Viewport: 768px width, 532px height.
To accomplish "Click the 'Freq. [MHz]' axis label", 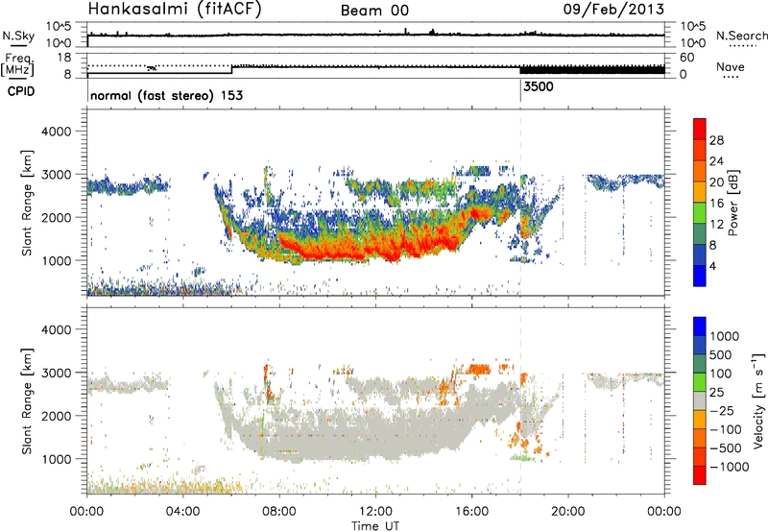I will pyautogui.click(x=17, y=64).
